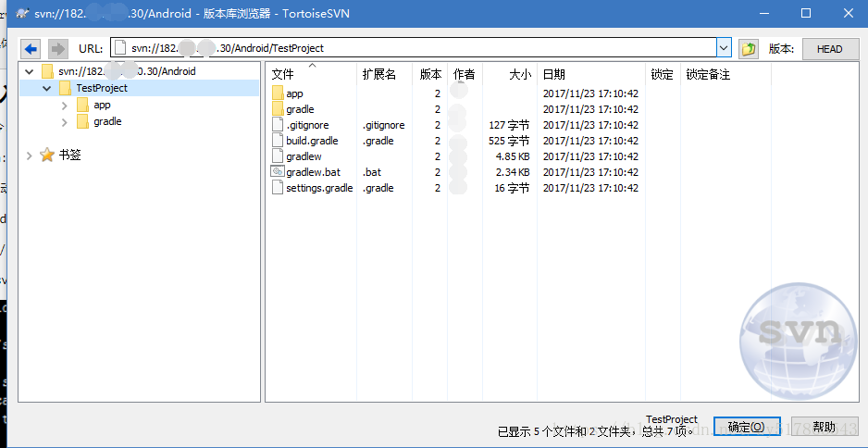Image resolution: width=868 pixels, height=448 pixels.
Task: Click the URL address input field
Action: pyautogui.click(x=414, y=48)
